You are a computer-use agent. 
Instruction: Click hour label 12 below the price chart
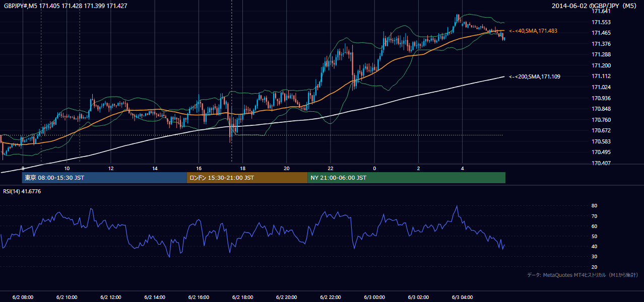[111, 168]
